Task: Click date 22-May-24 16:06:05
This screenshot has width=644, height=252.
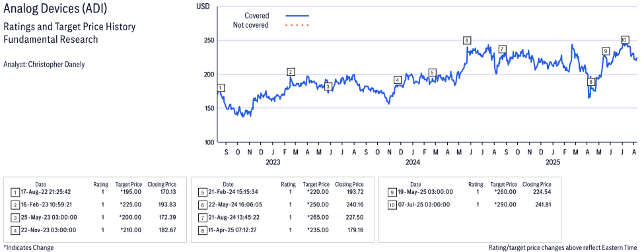Action: [236, 205]
